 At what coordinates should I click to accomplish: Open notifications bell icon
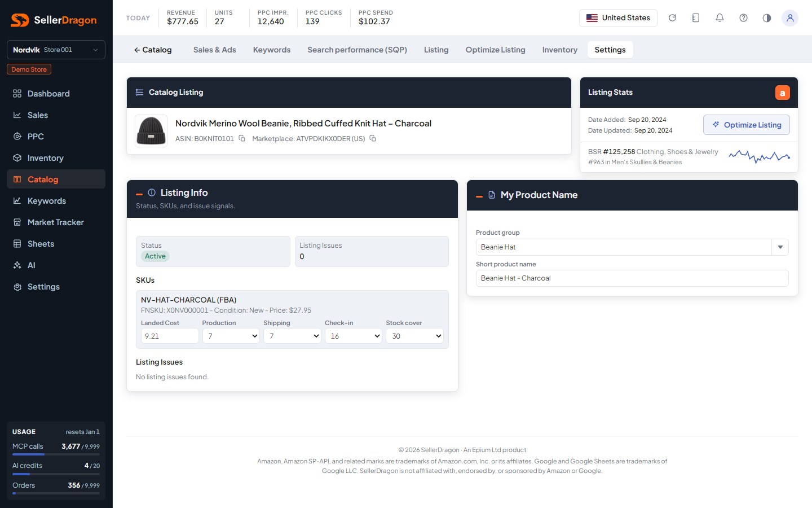click(720, 18)
